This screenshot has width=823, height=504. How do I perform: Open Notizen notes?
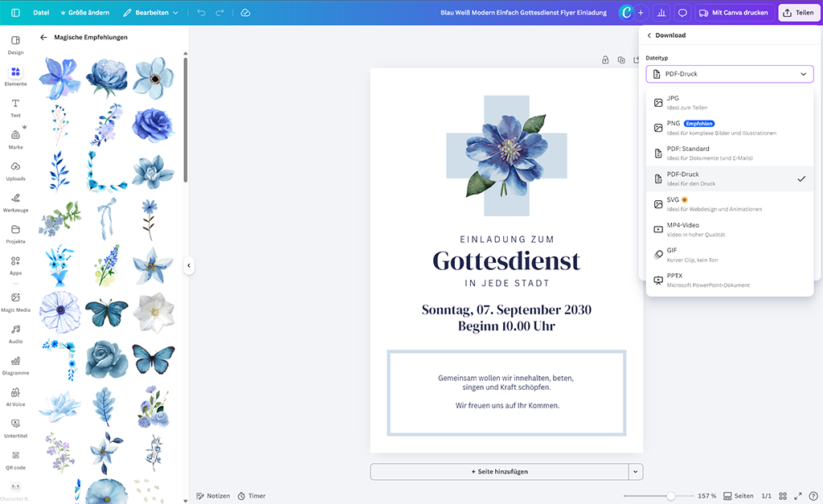click(x=213, y=496)
